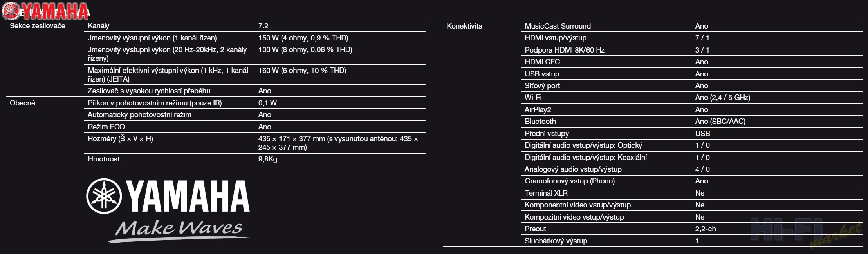Click the red YAMAHA wordmark at top

pos(55,11)
